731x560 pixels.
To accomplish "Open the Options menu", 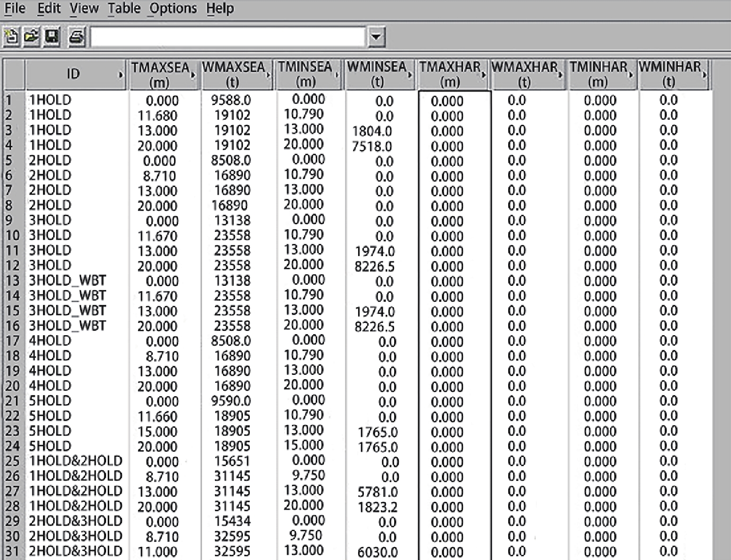I will pos(173,8).
